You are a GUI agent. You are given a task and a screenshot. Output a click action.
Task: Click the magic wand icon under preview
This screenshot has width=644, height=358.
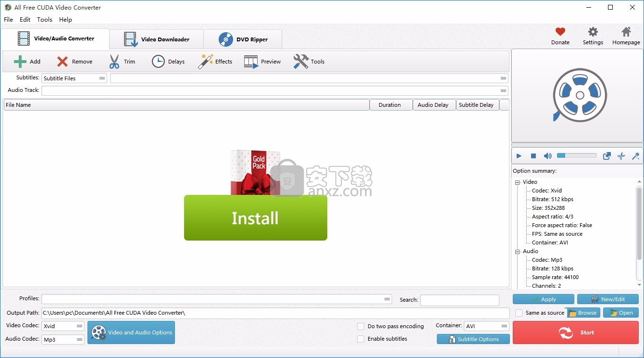pos(635,156)
